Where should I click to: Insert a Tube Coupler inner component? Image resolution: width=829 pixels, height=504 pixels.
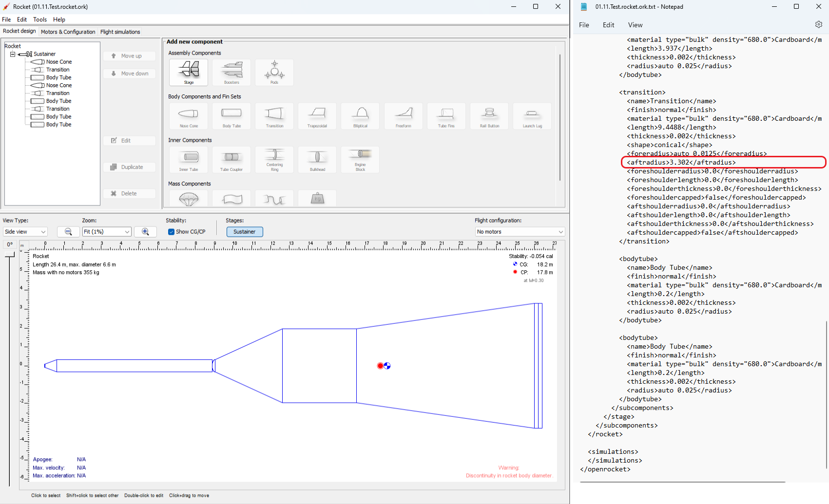[231, 159]
